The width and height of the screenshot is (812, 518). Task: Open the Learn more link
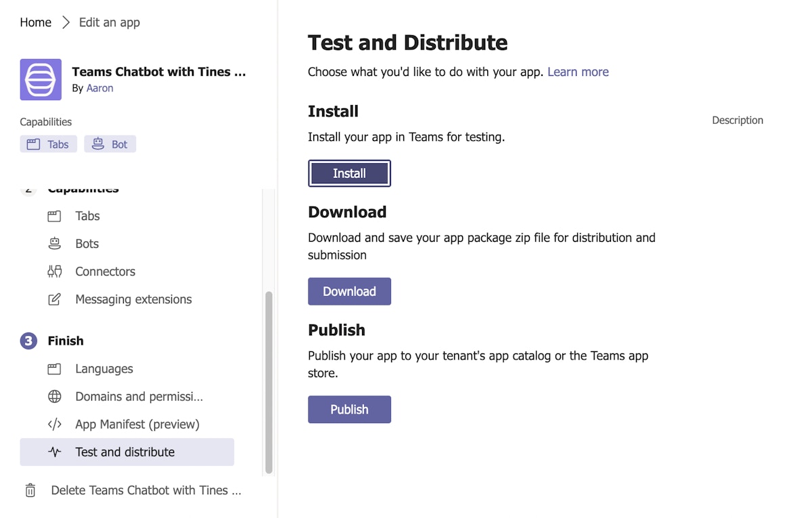578,72
